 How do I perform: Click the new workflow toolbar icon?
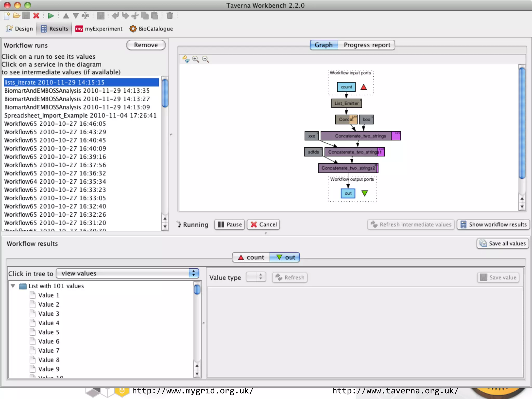(7, 16)
